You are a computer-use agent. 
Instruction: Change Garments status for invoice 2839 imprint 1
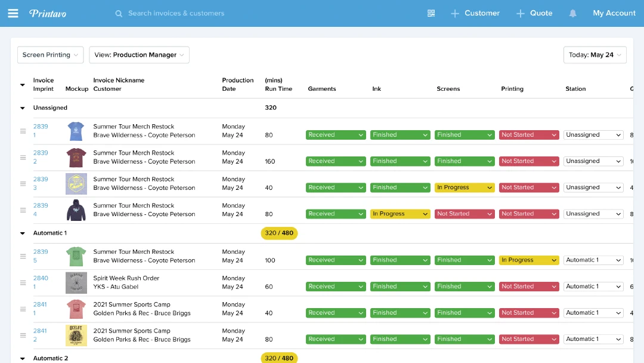336,135
